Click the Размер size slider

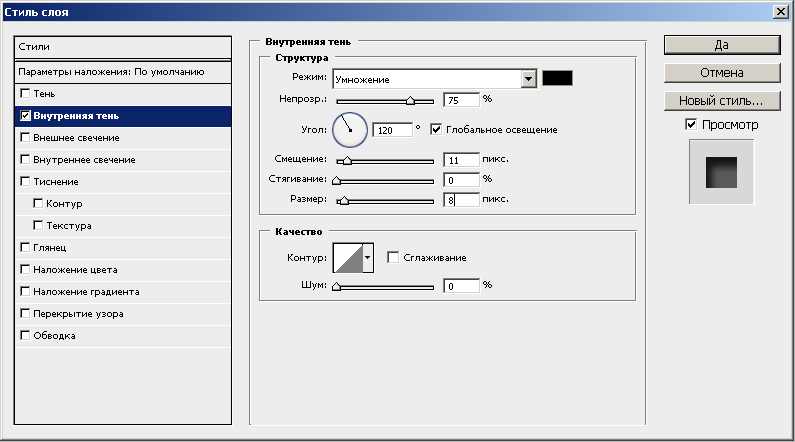[385, 201]
